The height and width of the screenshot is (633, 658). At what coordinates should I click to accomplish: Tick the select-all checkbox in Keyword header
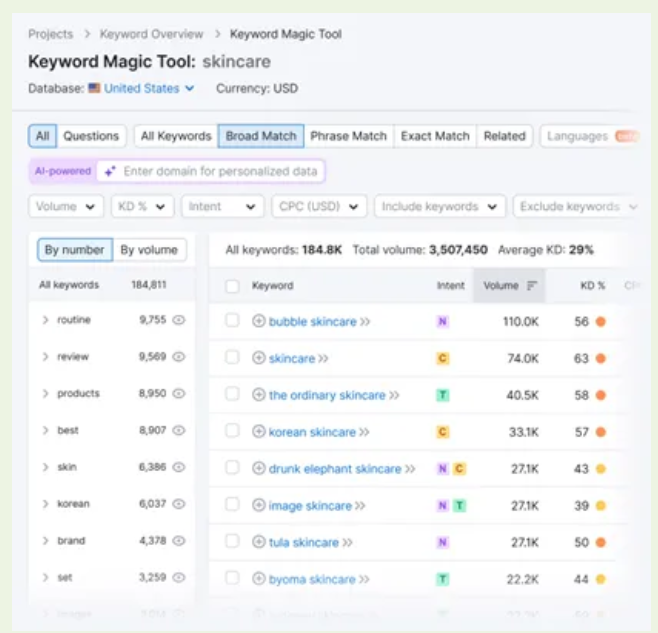coord(232,286)
